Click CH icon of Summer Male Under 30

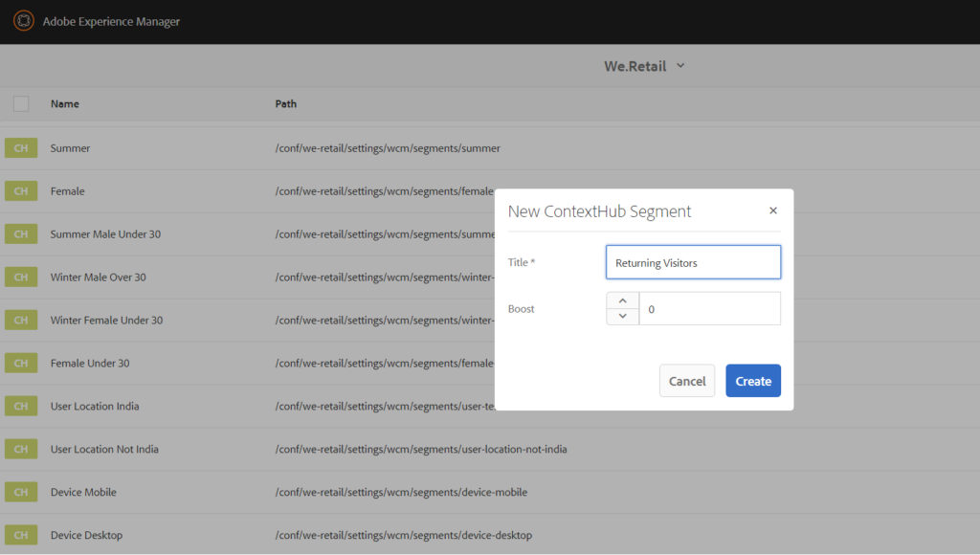tap(21, 234)
